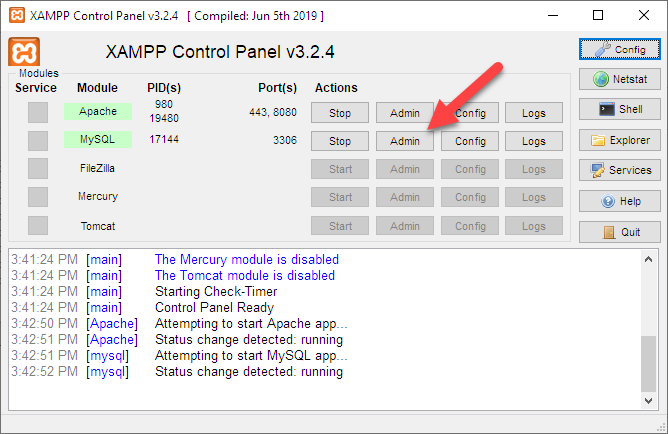668x434 pixels.
Task: Click log line 'The Tomcat module is disabled'
Action: 245,276
